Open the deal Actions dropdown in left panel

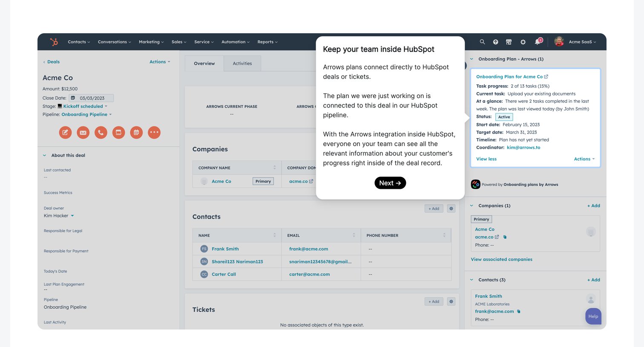click(160, 62)
